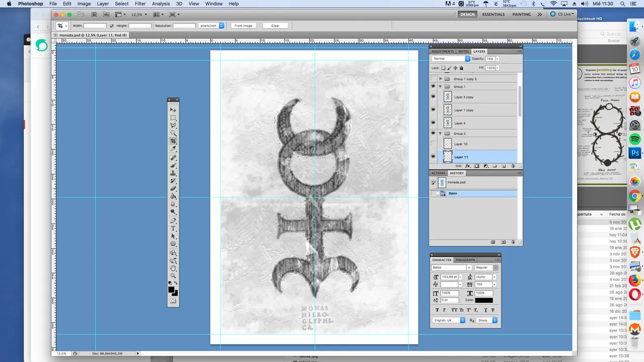This screenshot has height=362, width=644.
Task: Select the Healing Brush tool
Action: click(x=173, y=158)
